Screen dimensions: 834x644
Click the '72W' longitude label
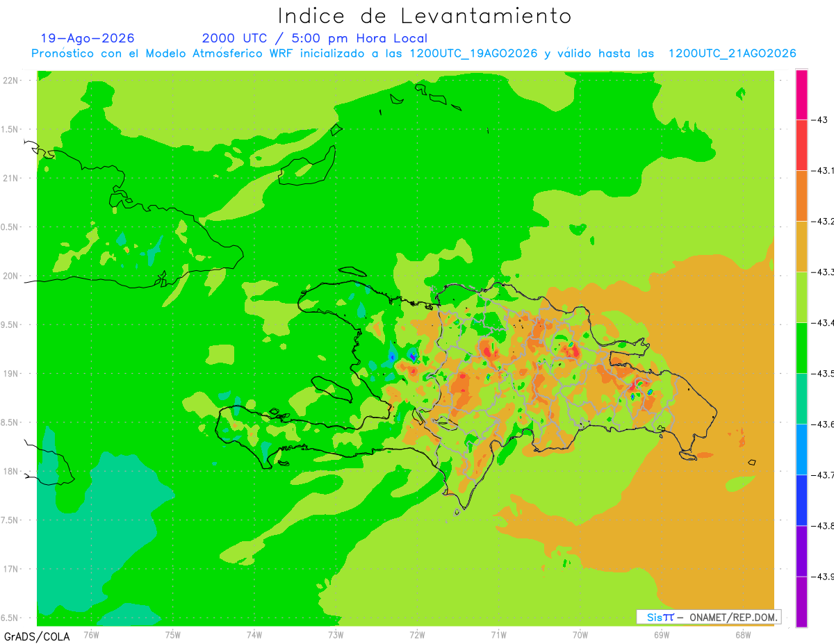[417, 634]
